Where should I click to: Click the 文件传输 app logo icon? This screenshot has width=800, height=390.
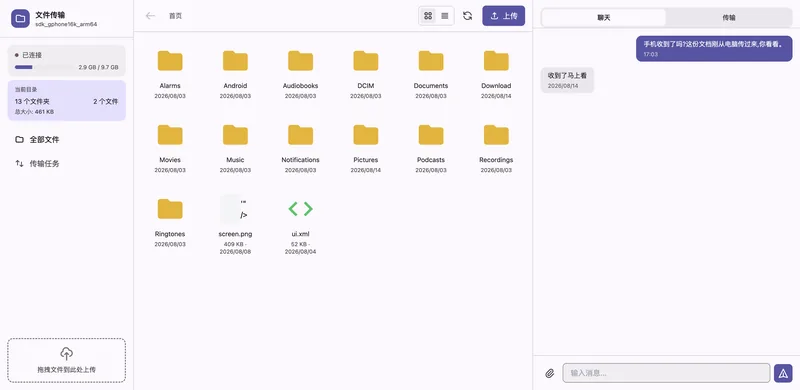click(20, 19)
